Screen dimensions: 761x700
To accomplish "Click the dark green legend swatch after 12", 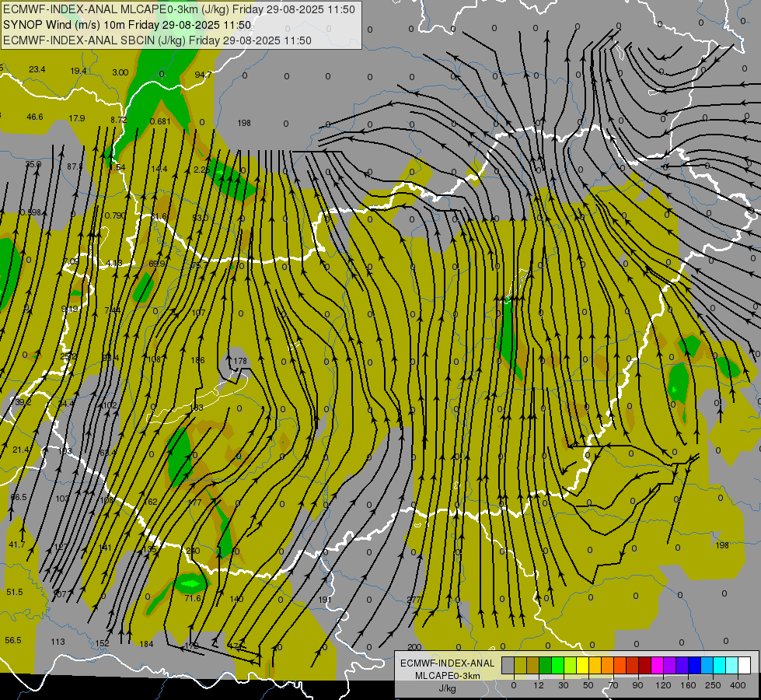I will (x=546, y=666).
